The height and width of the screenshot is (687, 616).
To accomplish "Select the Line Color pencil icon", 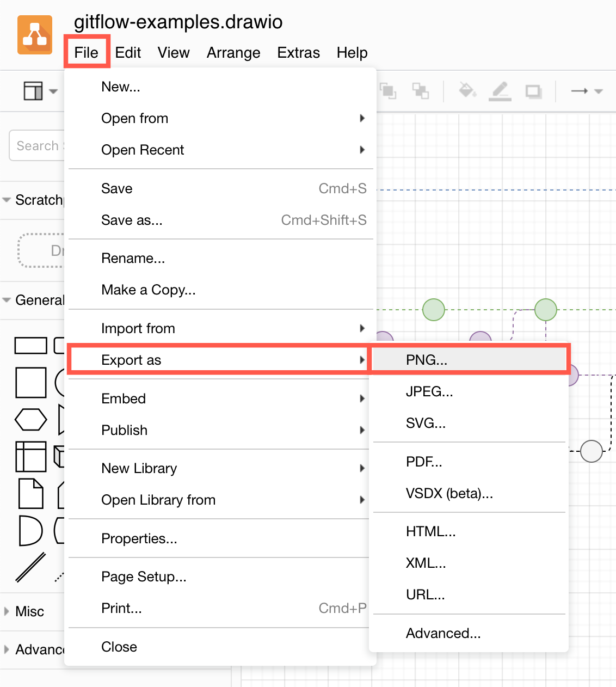I will click(x=500, y=91).
